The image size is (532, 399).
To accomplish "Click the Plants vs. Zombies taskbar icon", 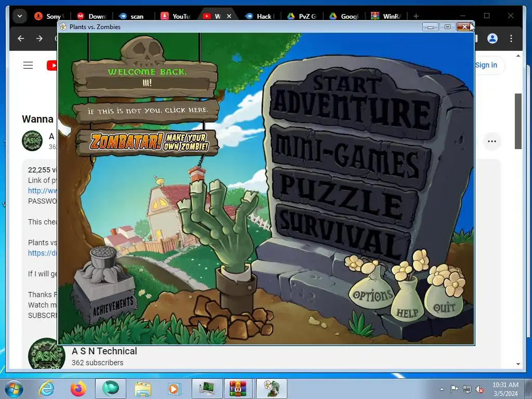I will pos(272,389).
